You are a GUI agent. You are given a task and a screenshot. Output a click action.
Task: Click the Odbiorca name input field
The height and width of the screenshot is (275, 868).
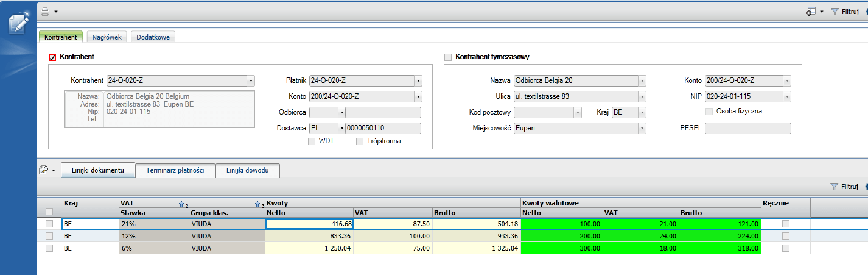pos(383,112)
